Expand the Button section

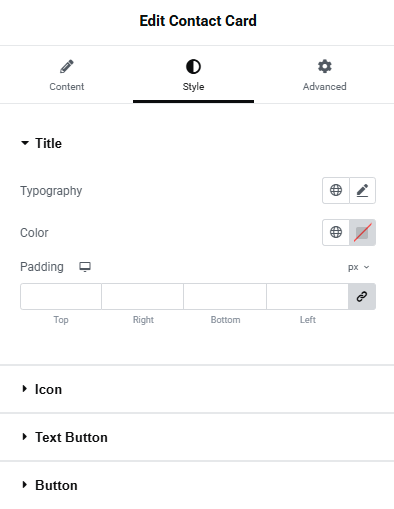click(197, 485)
